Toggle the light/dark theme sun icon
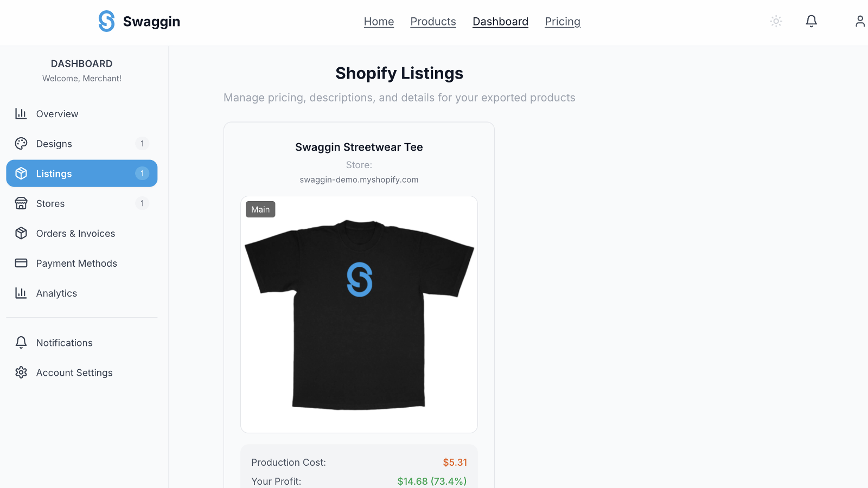Image resolution: width=868 pixels, height=488 pixels. coord(776,21)
